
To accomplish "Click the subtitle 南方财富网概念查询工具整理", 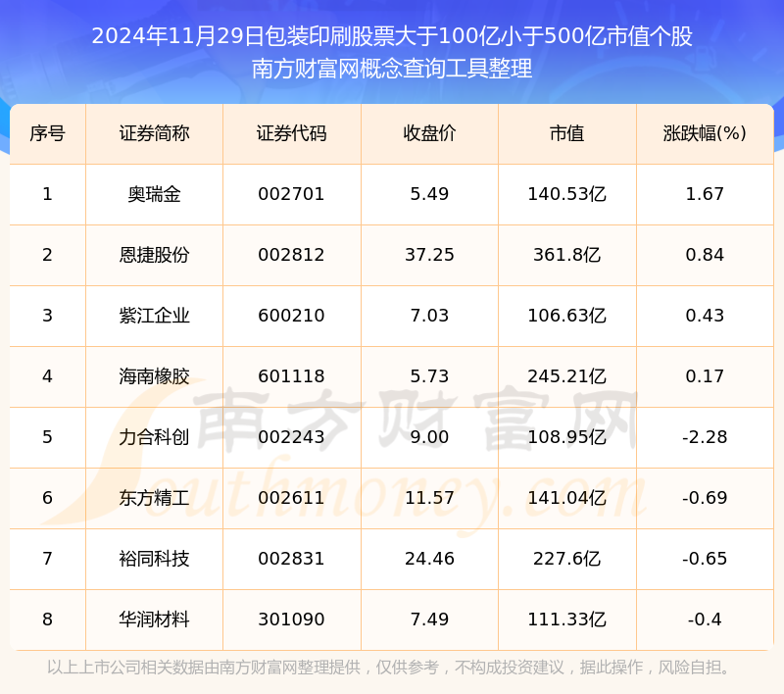I will (x=392, y=69).
